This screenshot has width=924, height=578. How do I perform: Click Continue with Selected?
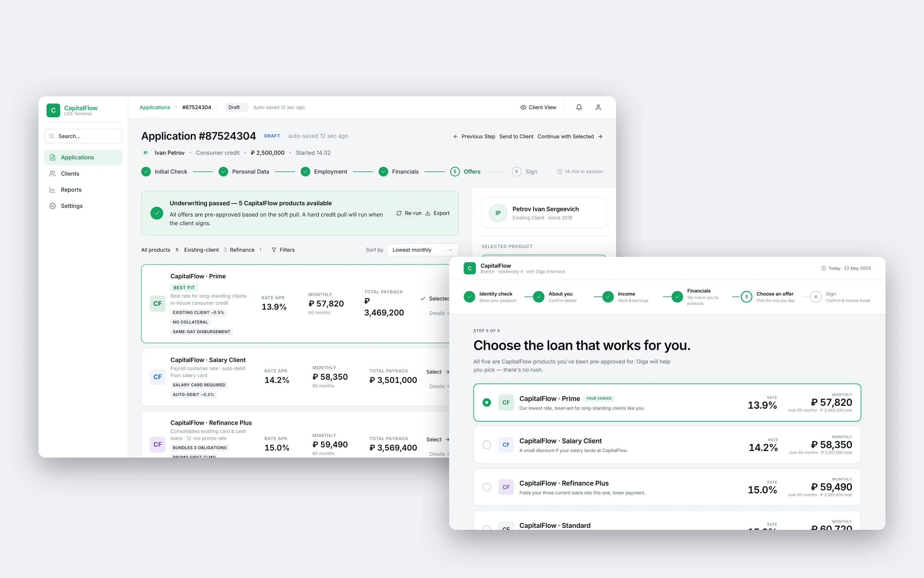point(570,136)
